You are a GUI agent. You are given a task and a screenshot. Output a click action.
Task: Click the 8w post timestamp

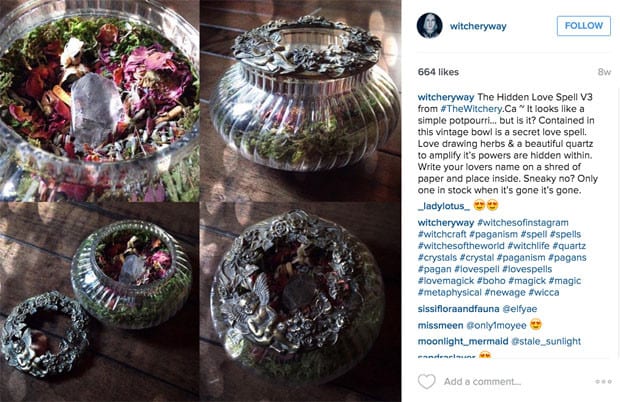(604, 72)
